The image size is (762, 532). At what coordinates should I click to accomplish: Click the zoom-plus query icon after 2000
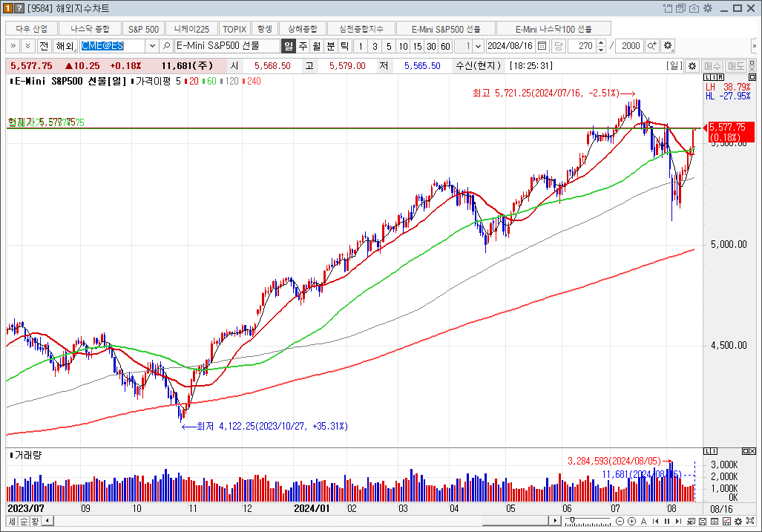[x=652, y=46]
